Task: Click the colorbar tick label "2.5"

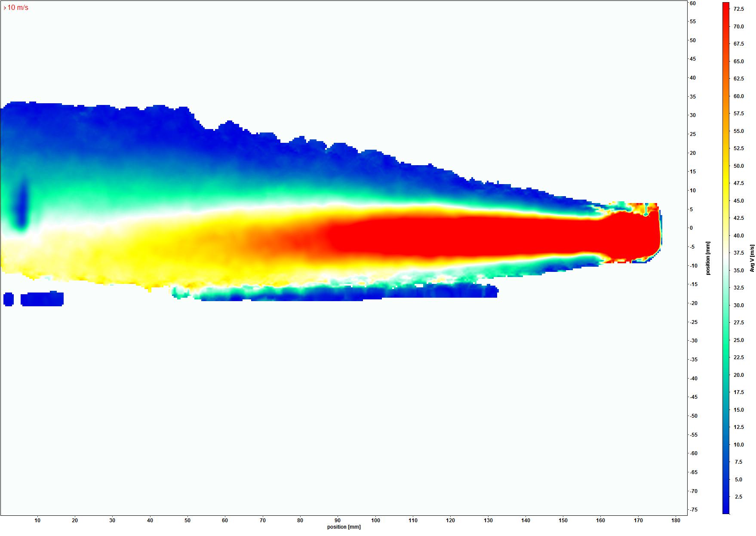Action: tap(738, 497)
